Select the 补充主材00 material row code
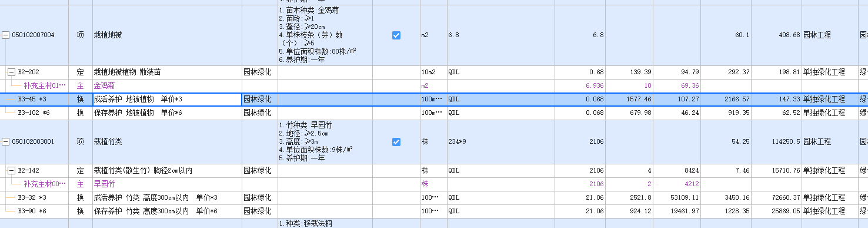This screenshot has height=228, width=868. coord(45,184)
